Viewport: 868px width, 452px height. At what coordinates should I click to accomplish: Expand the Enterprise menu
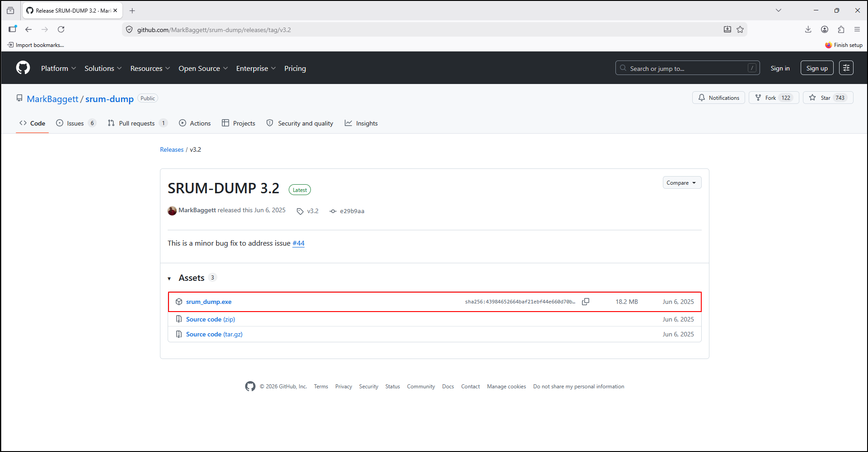click(256, 69)
